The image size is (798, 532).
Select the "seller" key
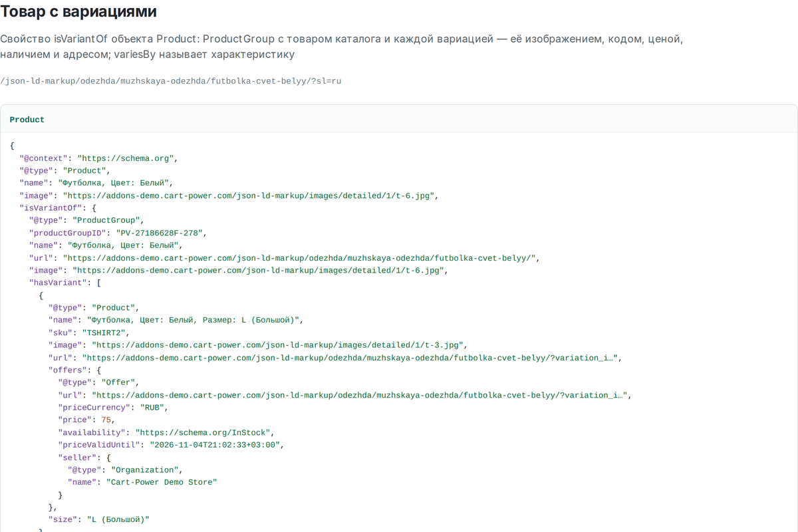(77, 458)
